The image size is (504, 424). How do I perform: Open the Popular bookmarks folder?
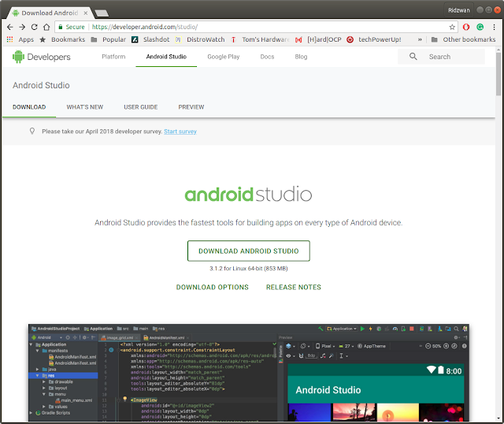[109, 39]
